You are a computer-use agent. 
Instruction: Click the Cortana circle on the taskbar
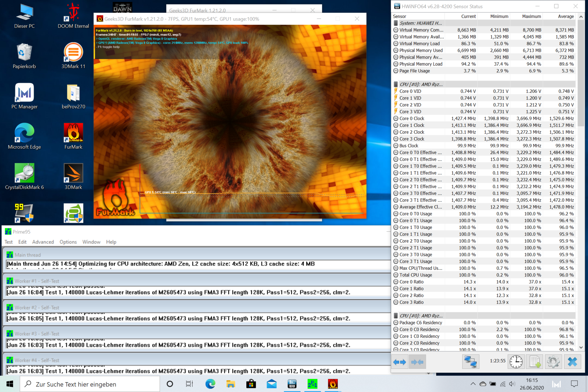(x=170, y=384)
